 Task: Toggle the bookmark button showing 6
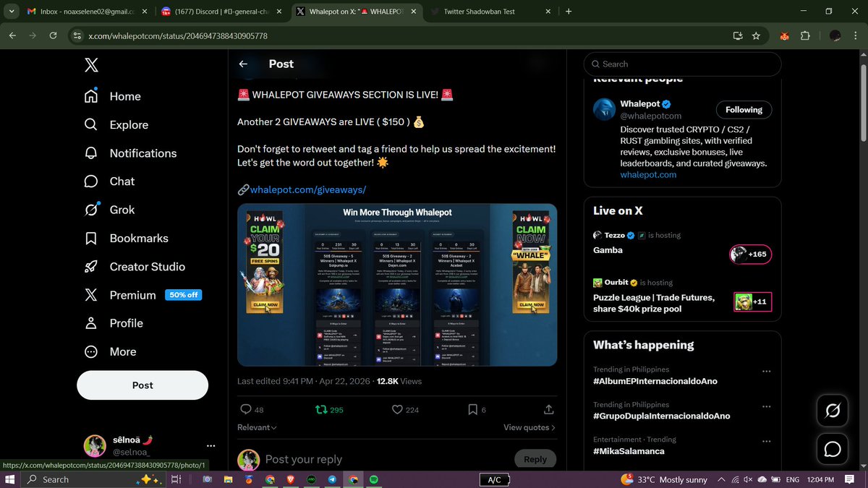(x=477, y=409)
